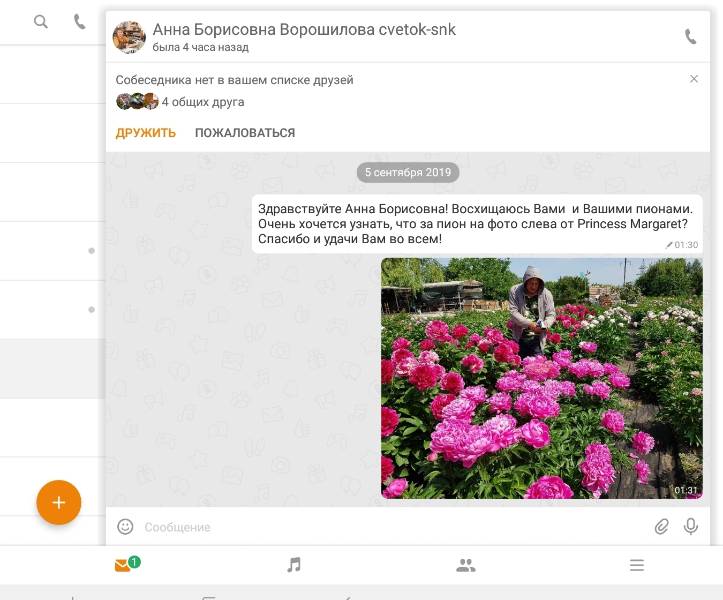Open the emoji smiley picker

pos(125,527)
